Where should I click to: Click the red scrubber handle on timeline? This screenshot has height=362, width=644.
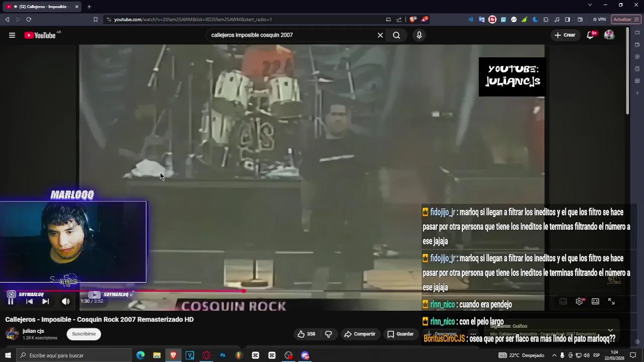[x=244, y=291]
